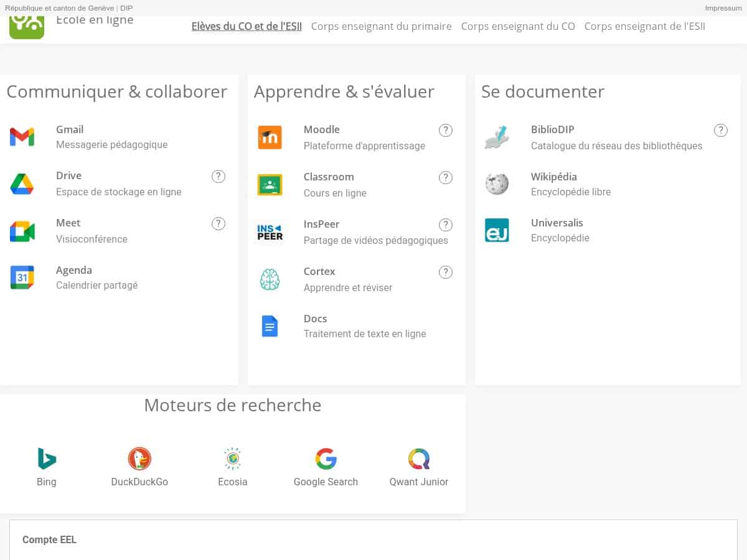Image resolution: width=747 pixels, height=560 pixels.
Task: Open the Classroom text link
Action: click(x=329, y=177)
